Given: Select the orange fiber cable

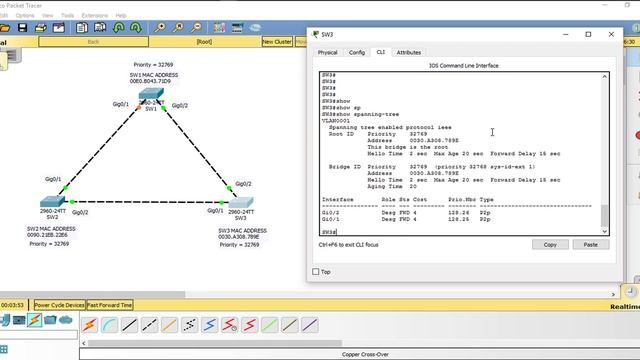Looking at the screenshot, I should pyautogui.click(x=169, y=325).
